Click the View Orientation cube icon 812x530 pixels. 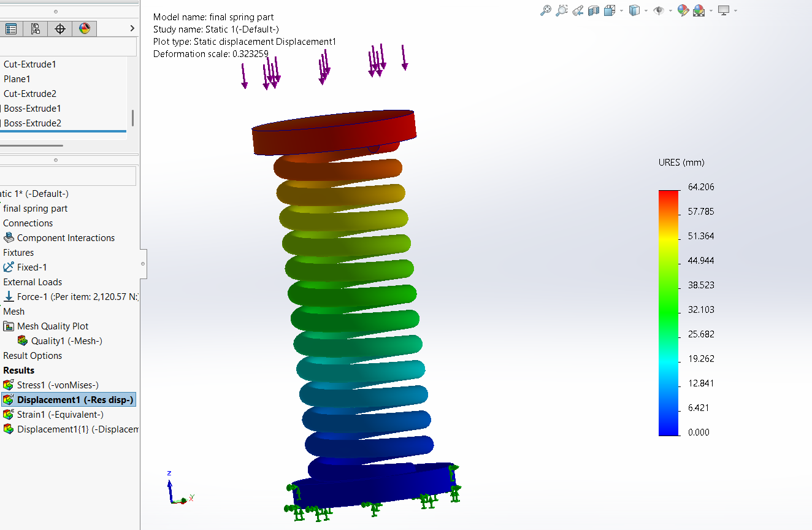coord(610,10)
